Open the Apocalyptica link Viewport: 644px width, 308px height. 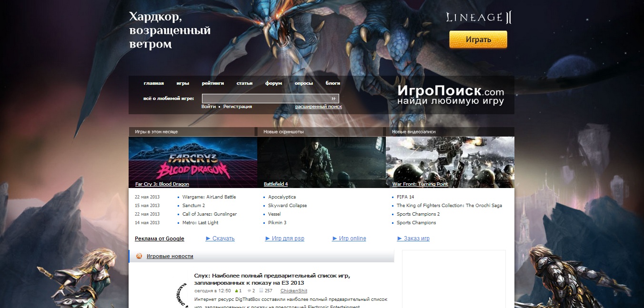coord(282,197)
